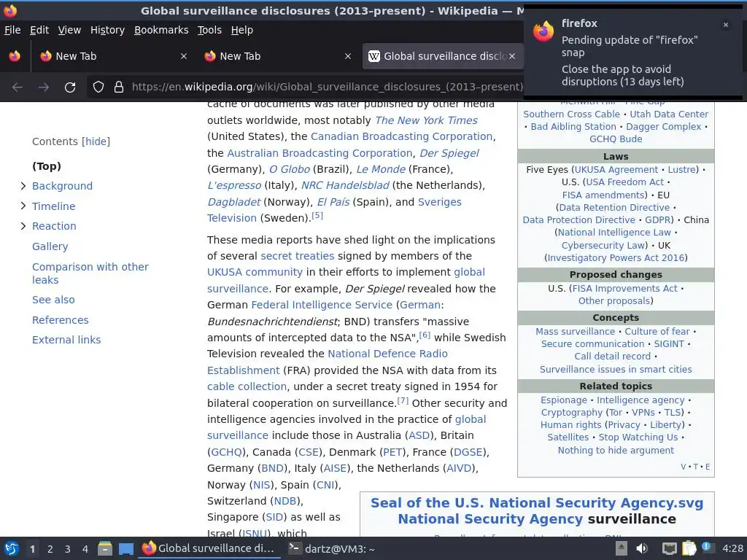Open the History menu
The image size is (747, 560).
click(x=108, y=30)
